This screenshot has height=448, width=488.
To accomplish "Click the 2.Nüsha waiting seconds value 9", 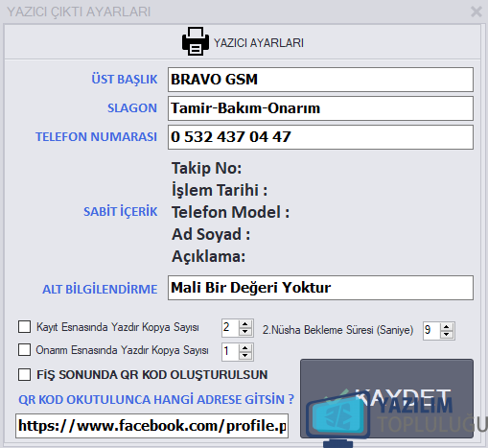I will pyautogui.click(x=431, y=330).
